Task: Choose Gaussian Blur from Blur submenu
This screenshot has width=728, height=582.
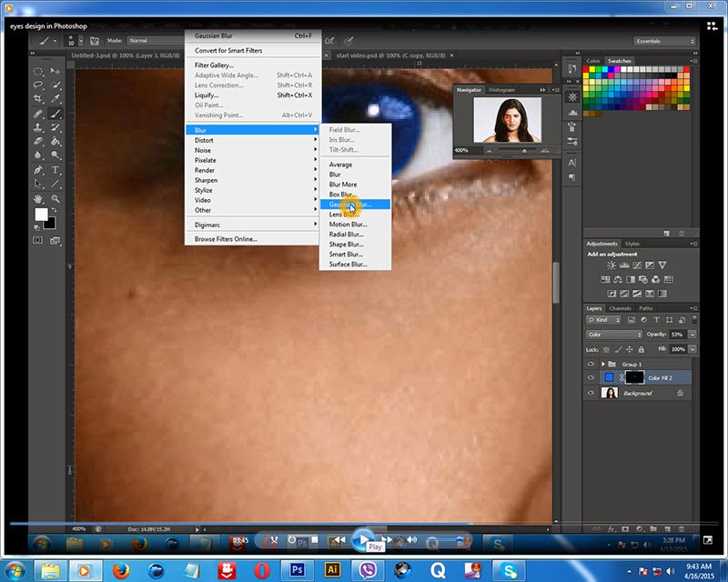Action: [x=355, y=205]
